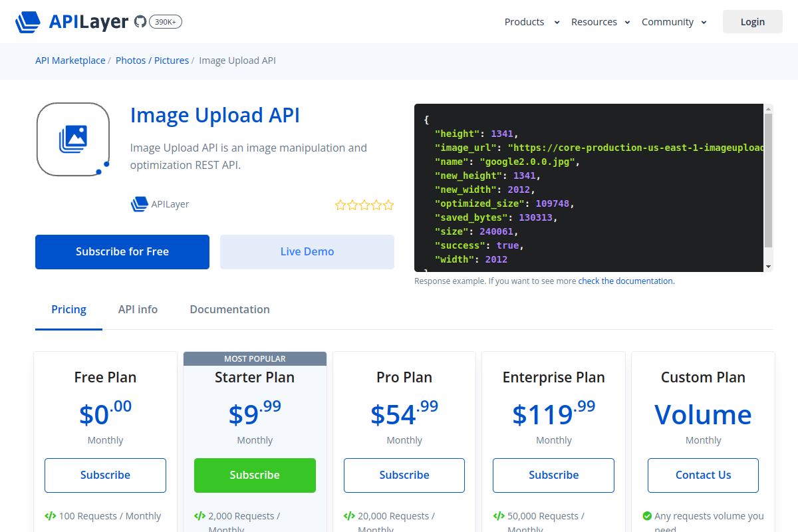798x532 pixels.
Task: Open the APILayer provider link
Action: coord(170,204)
